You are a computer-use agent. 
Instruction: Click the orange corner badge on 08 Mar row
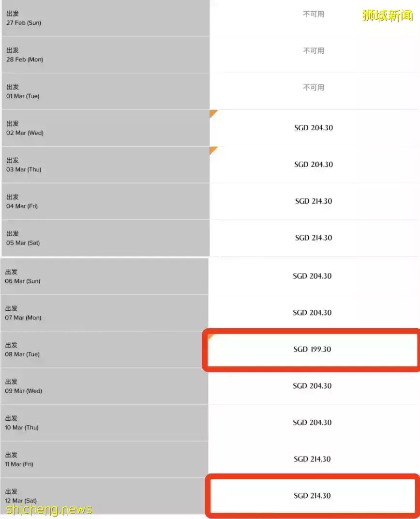[x=212, y=335]
